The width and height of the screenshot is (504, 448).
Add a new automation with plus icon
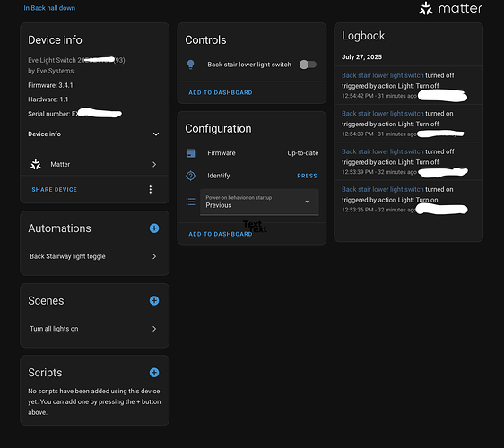pyautogui.click(x=154, y=228)
